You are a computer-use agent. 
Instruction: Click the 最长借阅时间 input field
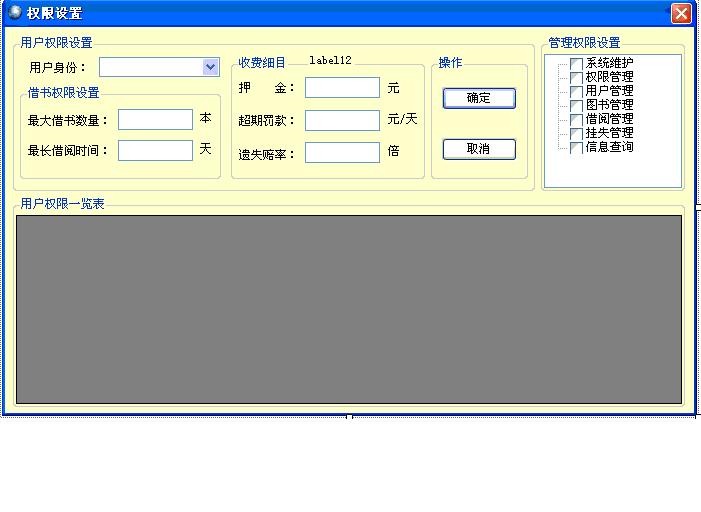click(x=155, y=150)
